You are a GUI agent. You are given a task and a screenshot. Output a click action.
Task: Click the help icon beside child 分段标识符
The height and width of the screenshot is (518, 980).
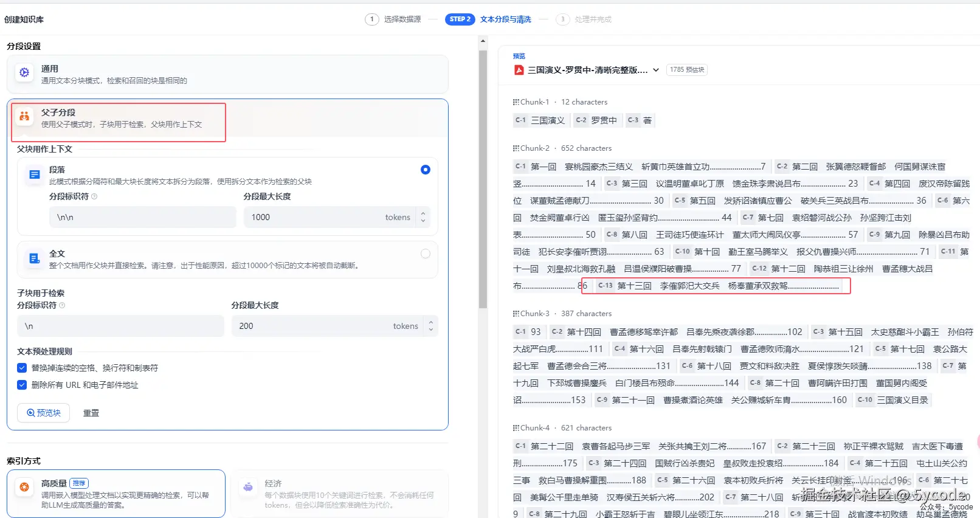click(62, 305)
